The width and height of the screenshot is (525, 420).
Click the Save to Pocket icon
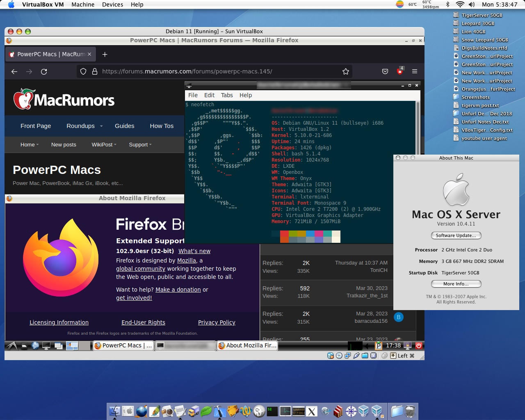(x=385, y=71)
